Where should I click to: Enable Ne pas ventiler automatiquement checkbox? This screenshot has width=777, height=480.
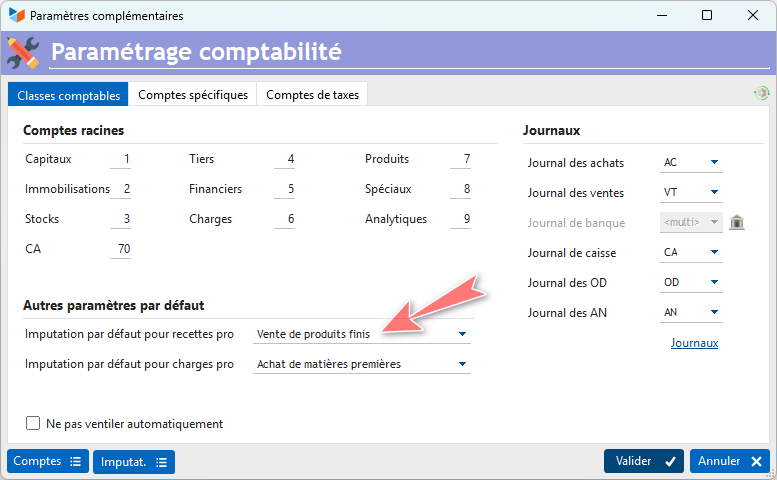[x=33, y=423]
